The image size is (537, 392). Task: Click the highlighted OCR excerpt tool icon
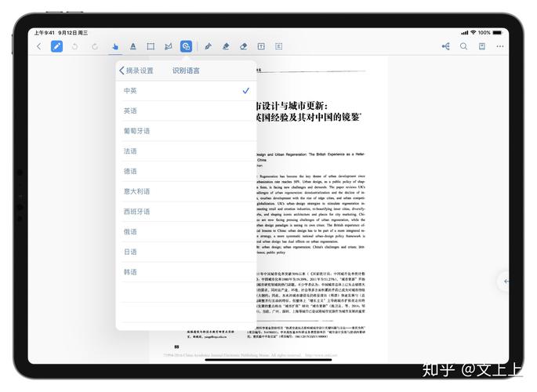click(186, 46)
